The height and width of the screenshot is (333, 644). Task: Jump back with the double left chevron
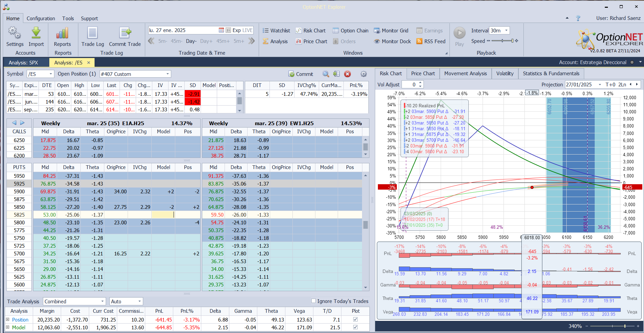coord(151,41)
